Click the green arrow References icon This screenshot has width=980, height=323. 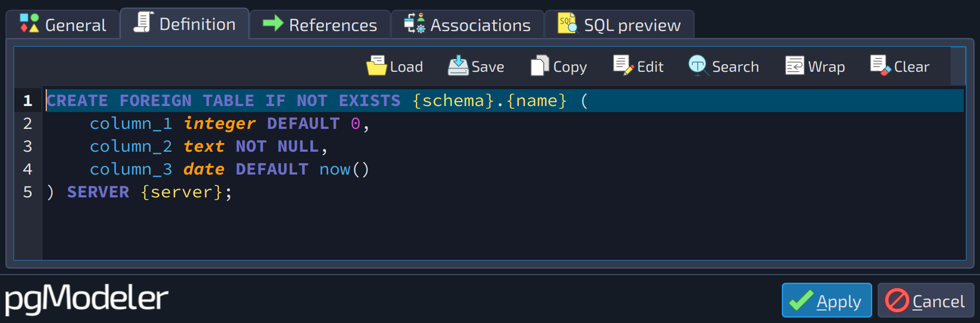tap(273, 23)
